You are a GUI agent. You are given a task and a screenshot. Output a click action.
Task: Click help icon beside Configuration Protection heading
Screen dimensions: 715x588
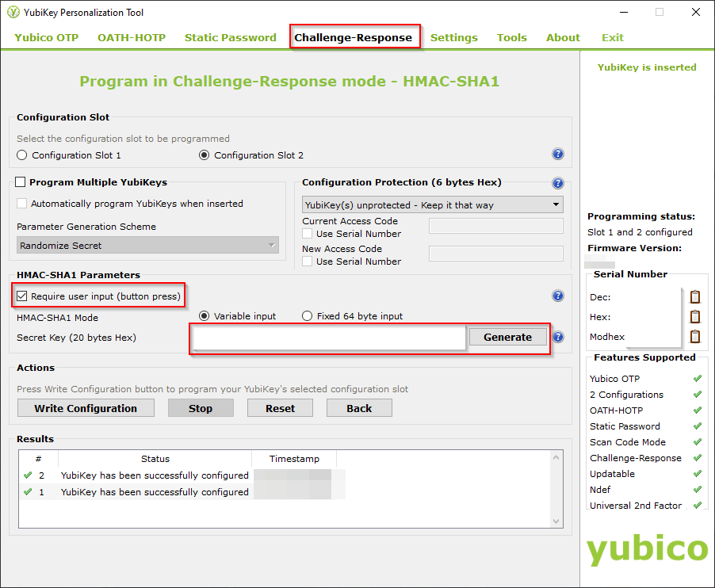[557, 183]
